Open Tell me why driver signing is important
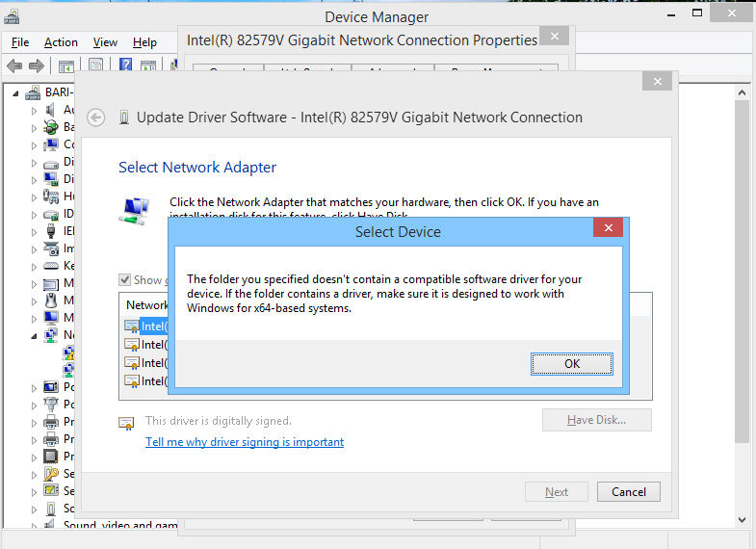Viewport: 756px width, 549px height. (245, 442)
